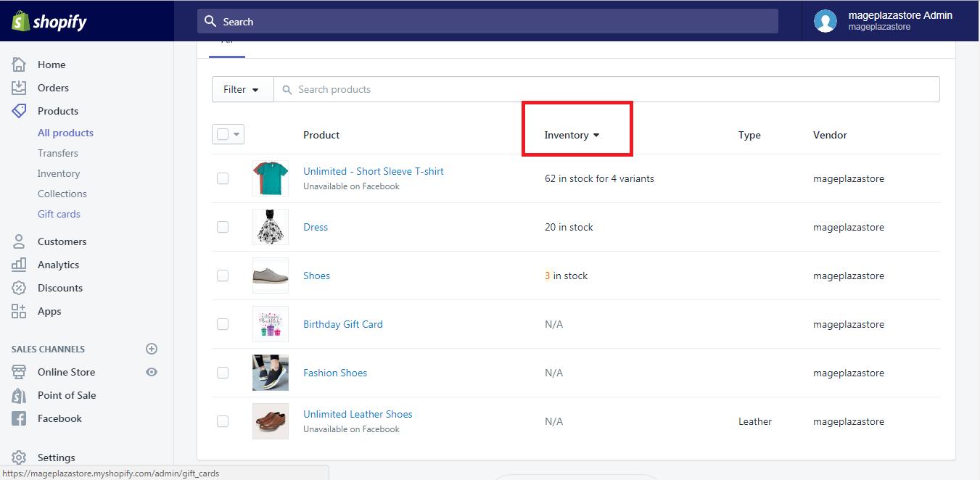The height and width of the screenshot is (480, 980).
Task: Open Fashion Shoes product link
Action: click(335, 373)
